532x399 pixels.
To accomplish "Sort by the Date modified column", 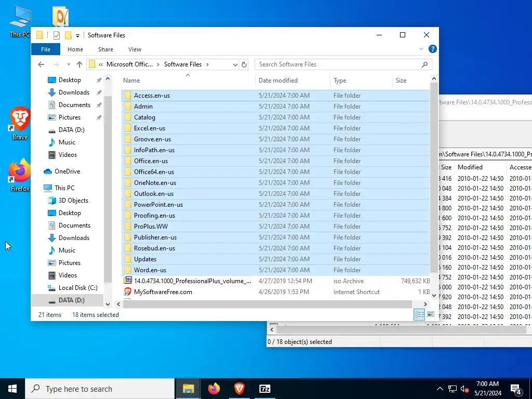I will (x=292, y=81).
